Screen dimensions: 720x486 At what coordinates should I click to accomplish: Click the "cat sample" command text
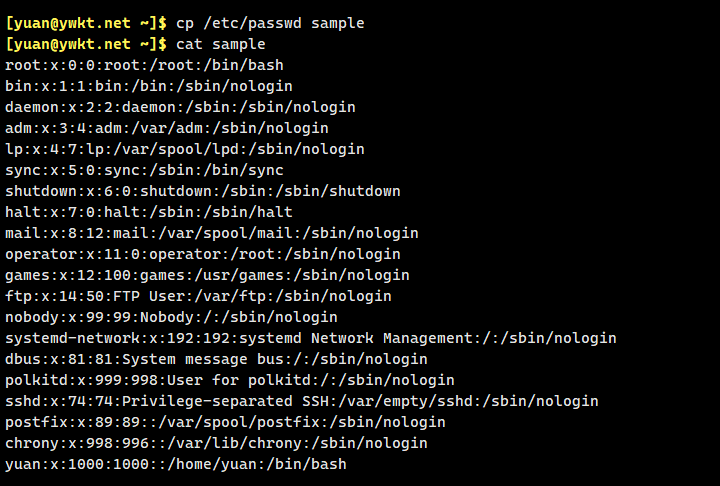[221, 44]
